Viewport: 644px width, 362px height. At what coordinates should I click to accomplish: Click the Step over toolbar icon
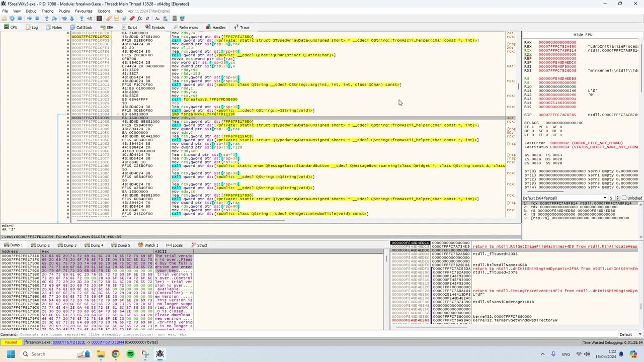click(54, 19)
